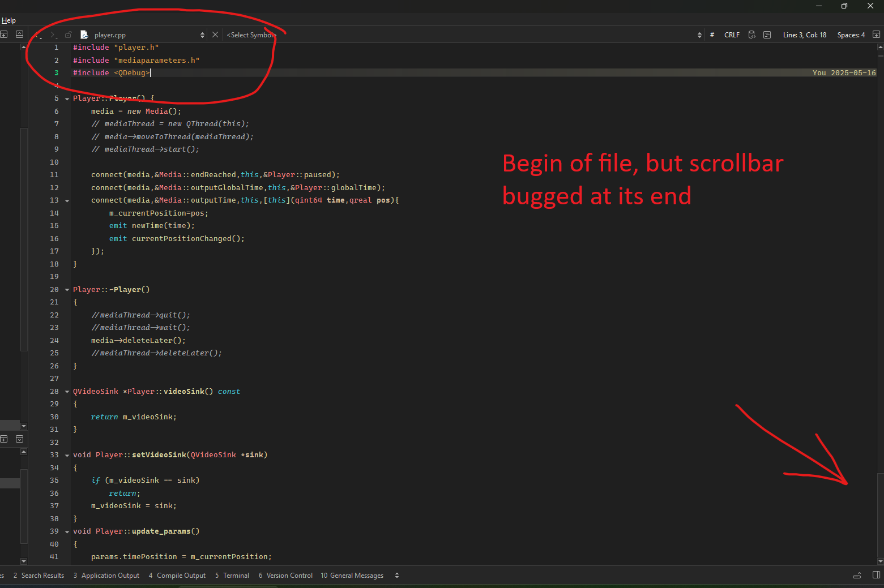Click the code model database icon

(752, 35)
